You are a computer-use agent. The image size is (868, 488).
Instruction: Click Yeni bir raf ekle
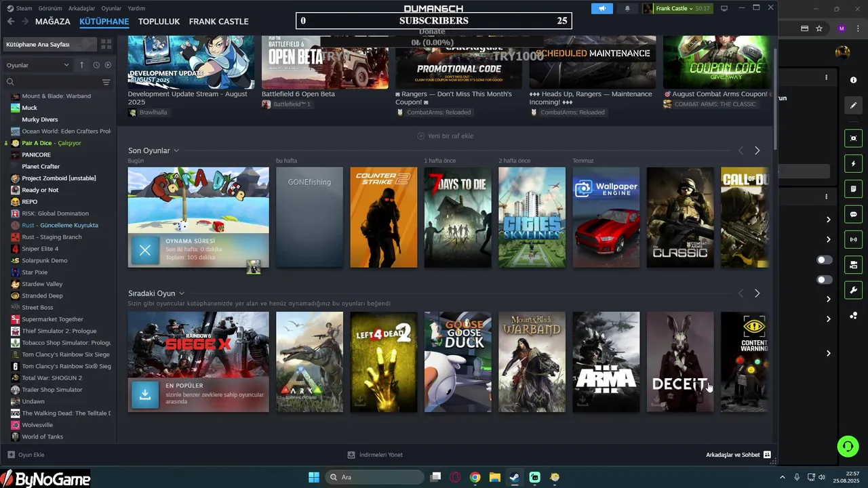click(x=445, y=136)
